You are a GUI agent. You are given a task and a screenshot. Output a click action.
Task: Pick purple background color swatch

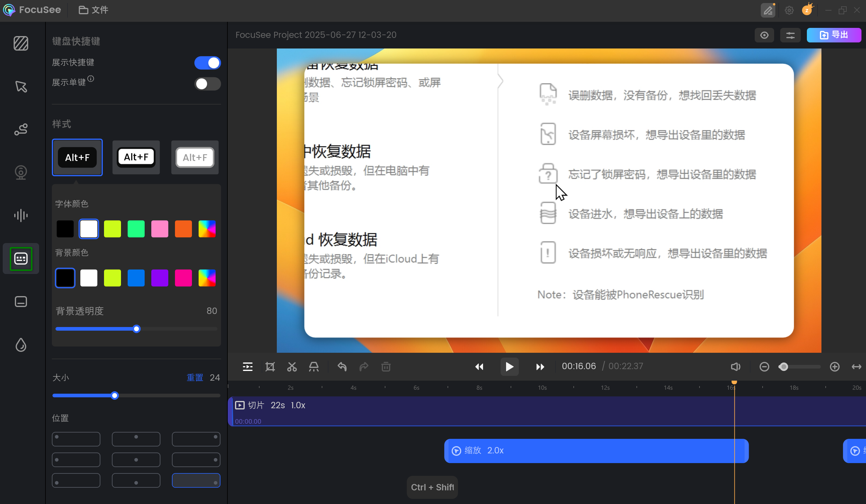tap(159, 278)
